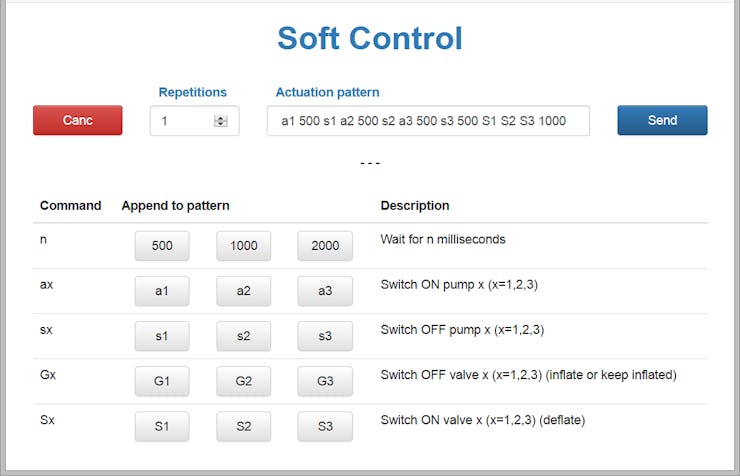740x476 pixels.
Task: Increase repetitions with the stepper arrows
Action: pyautogui.click(x=220, y=118)
